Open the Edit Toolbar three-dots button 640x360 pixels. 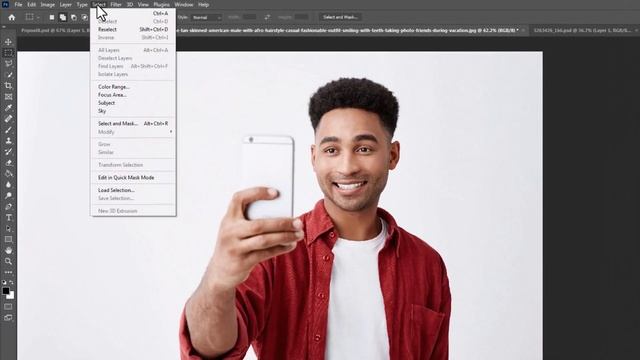pyautogui.click(x=8, y=272)
